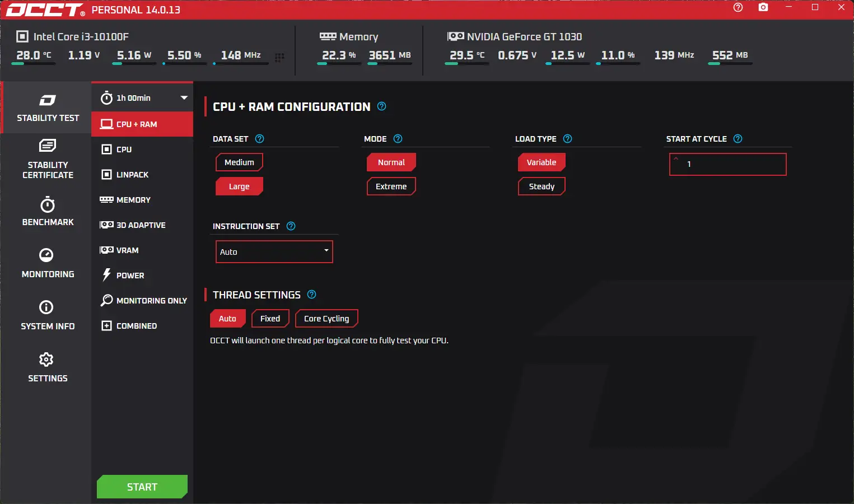This screenshot has width=854, height=504.
Task: Click the GPU usage 11.0 % reading
Action: coord(618,55)
